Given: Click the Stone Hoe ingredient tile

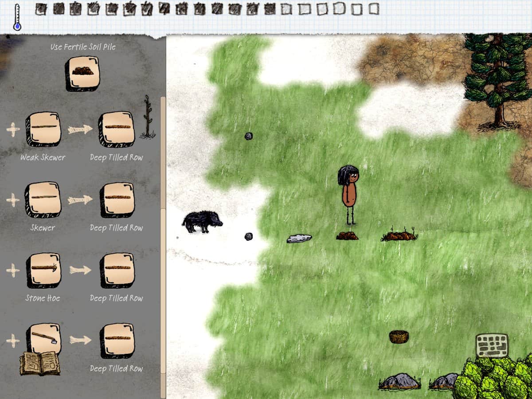Looking at the screenshot, I should pyautogui.click(x=43, y=270).
